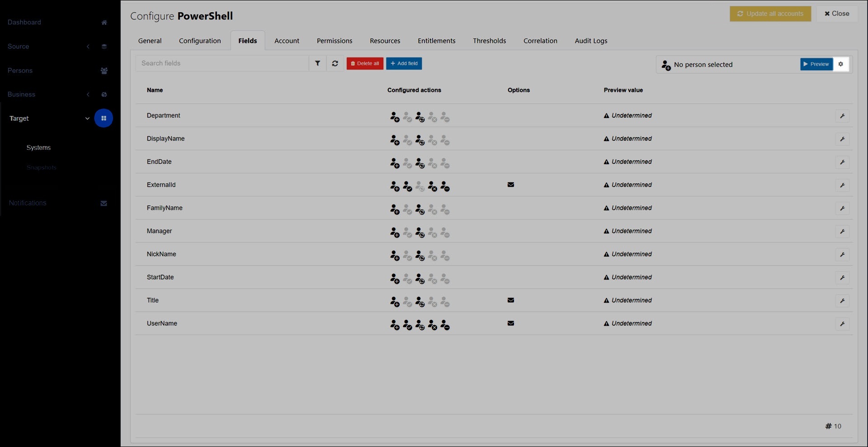Click the Delete all button
The width and height of the screenshot is (868, 447).
365,63
